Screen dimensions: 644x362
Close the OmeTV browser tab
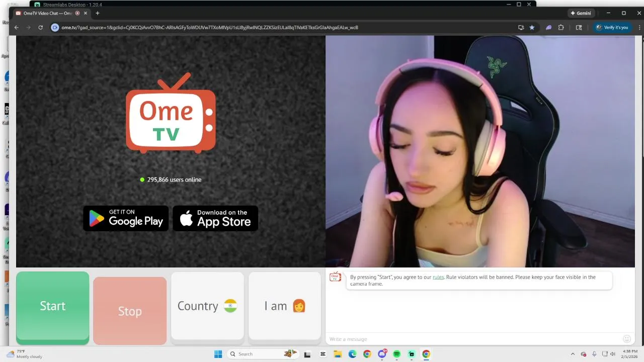[x=85, y=13]
